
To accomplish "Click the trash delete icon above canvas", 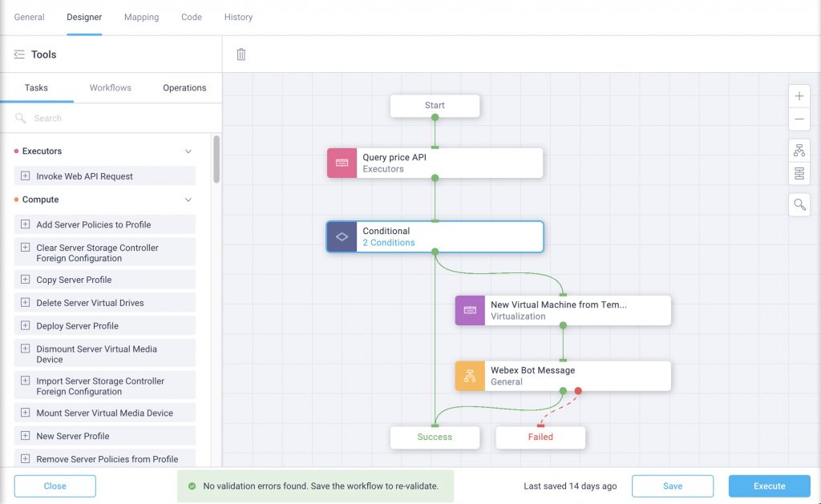I will coord(239,54).
